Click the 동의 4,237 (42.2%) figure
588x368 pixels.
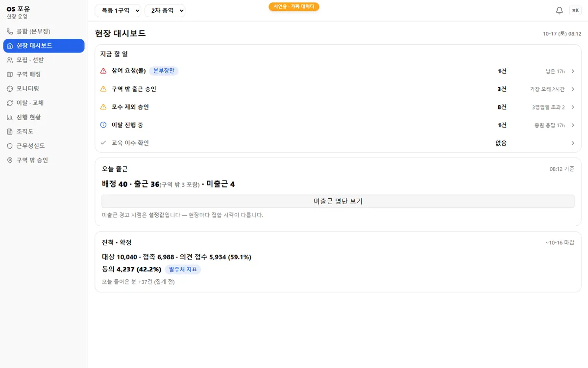coord(131,269)
